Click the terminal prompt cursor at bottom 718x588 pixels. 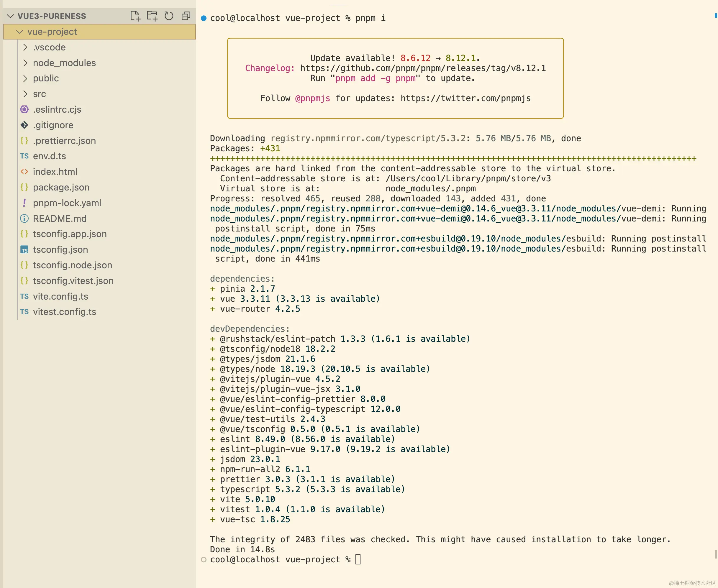tap(358, 559)
